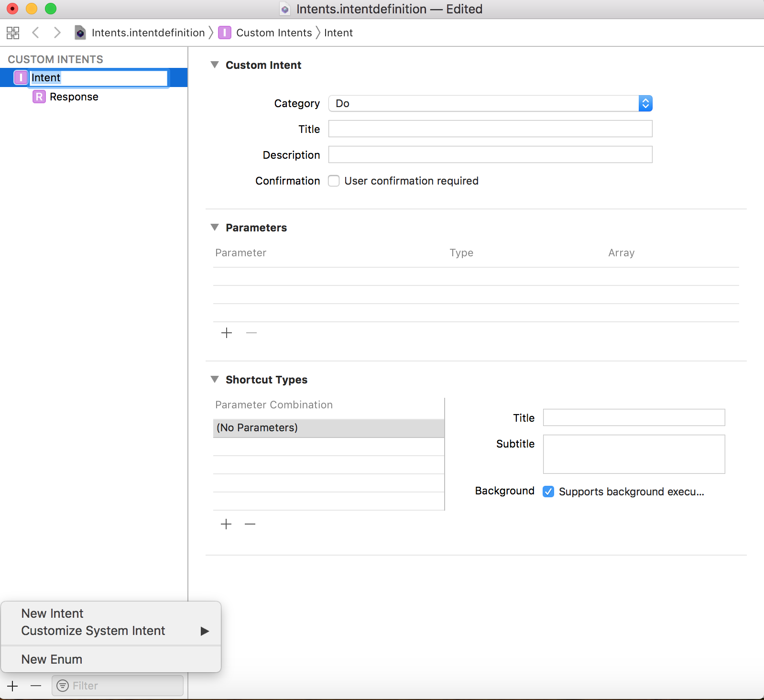Open the related items grid menu
Image resolution: width=764 pixels, height=700 pixels.
coord(13,33)
